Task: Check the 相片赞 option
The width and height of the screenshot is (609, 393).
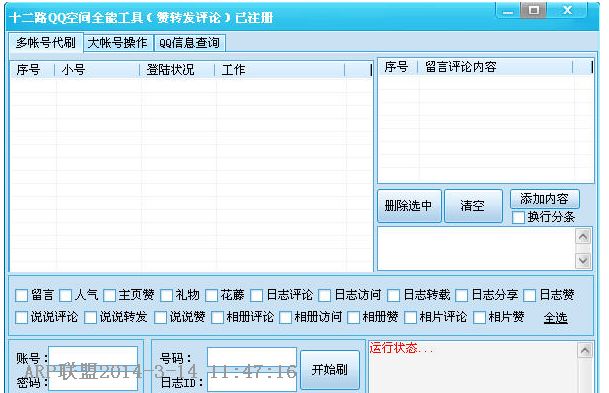Action: pyautogui.click(x=480, y=317)
